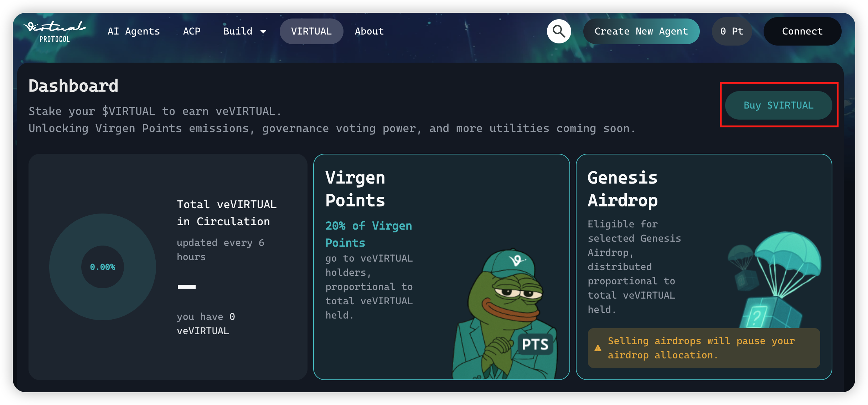
Task: Open the Virgen Points card
Action: (441, 267)
